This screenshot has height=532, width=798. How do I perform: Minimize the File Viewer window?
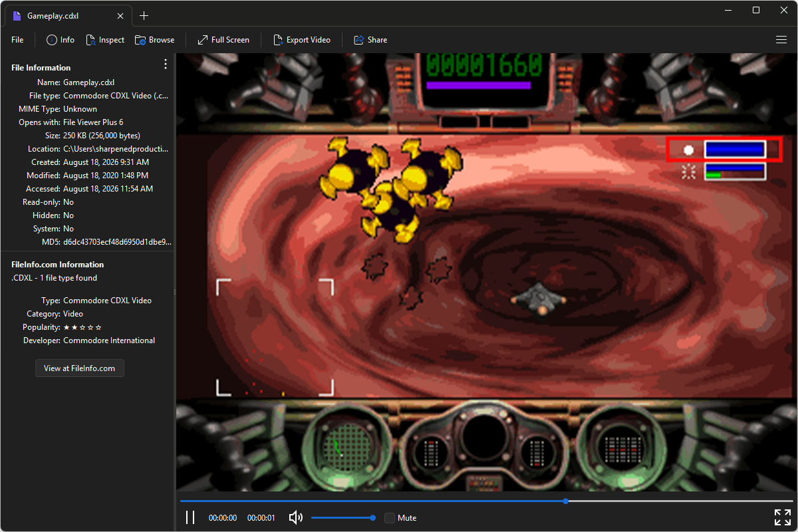coord(728,10)
